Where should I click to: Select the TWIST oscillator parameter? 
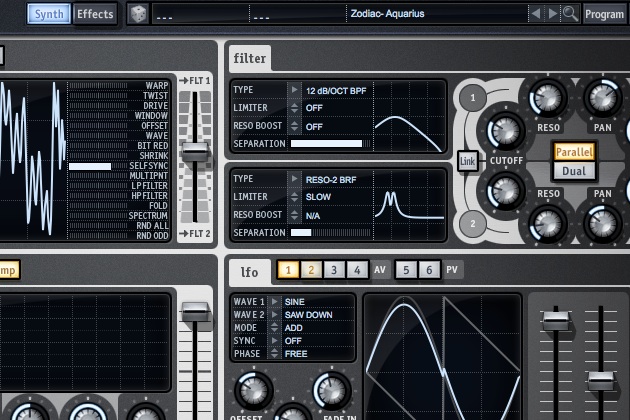click(x=156, y=96)
